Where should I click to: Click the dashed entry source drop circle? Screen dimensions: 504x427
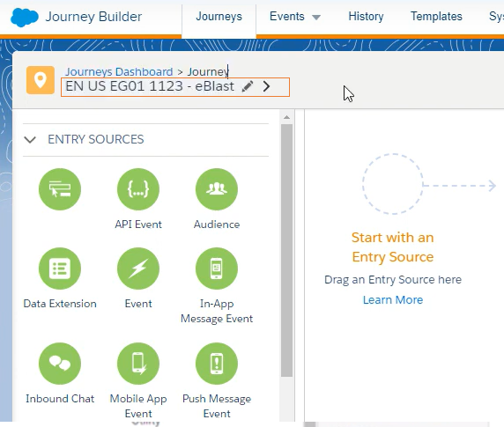tap(393, 184)
